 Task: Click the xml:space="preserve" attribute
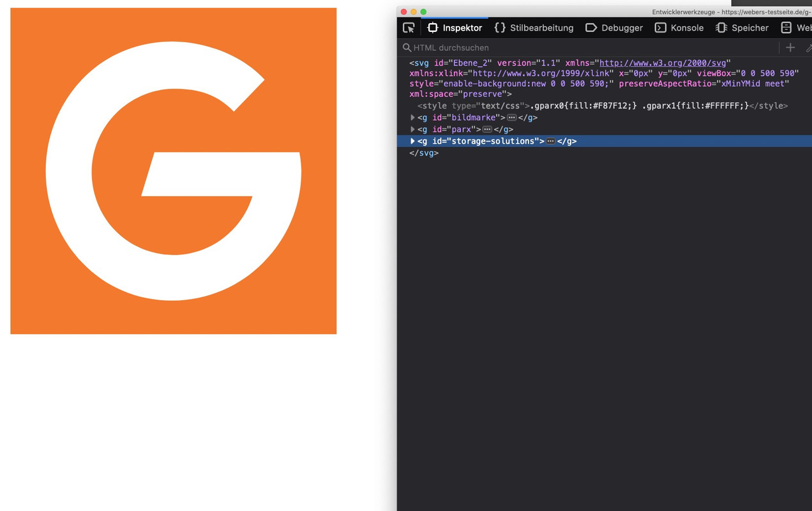coord(458,94)
